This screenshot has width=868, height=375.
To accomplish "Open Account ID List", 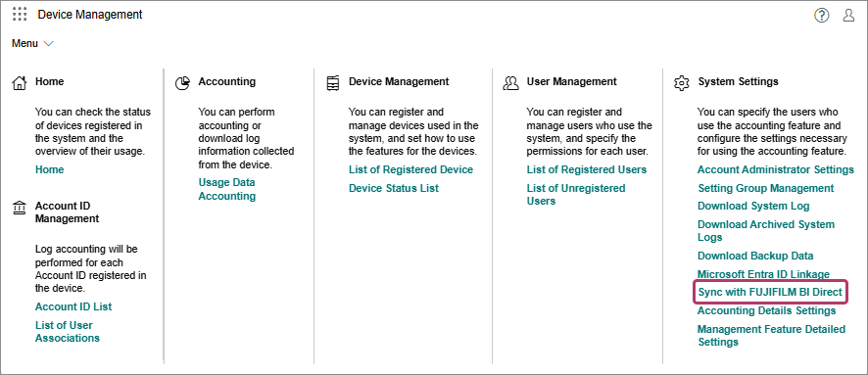I will (73, 306).
